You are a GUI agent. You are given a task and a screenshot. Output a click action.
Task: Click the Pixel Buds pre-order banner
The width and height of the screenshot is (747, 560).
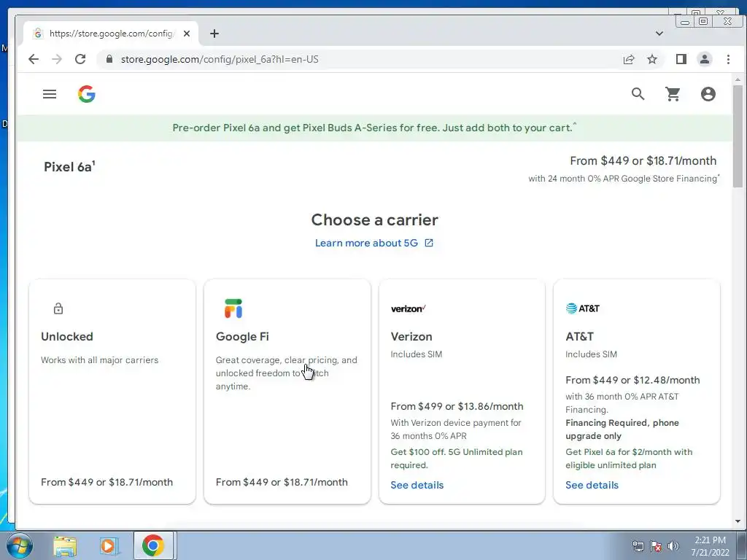[374, 128]
